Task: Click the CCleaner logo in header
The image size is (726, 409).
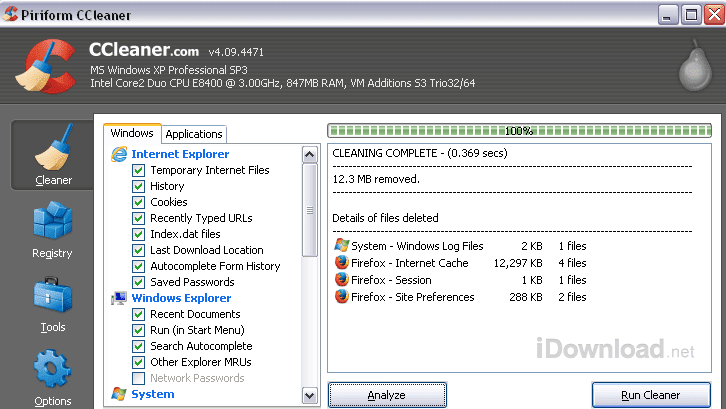Action: pyautogui.click(x=45, y=66)
